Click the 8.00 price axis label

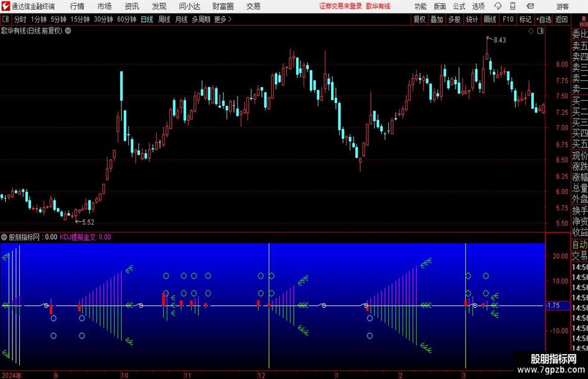[x=562, y=64]
